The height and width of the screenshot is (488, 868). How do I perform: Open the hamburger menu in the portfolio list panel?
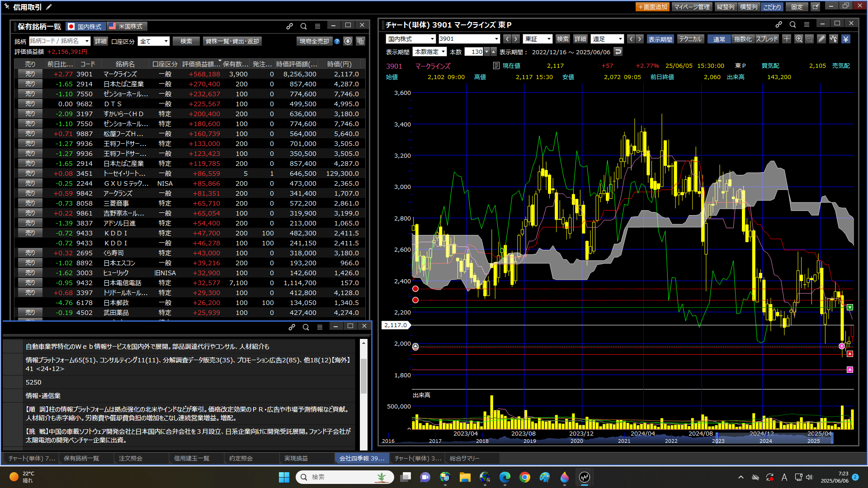coord(317,26)
